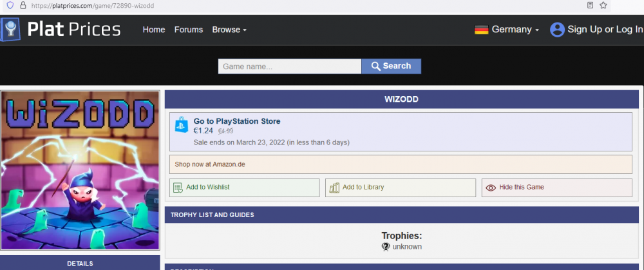Image resolution: width=644 pixels, height=270 pixels.
Task: Click the wishlist icon beside Add to Wishlist
Action: (178, 188)
